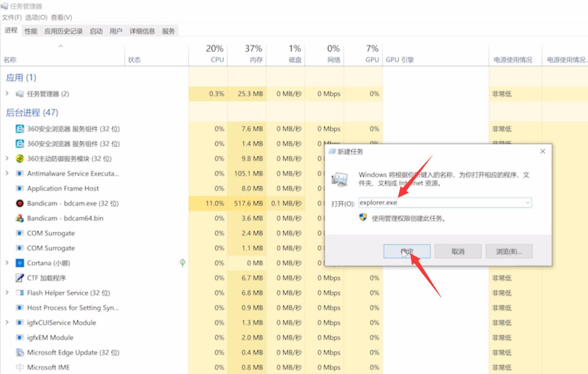Click the 确定 button
The height and width of the screenshot is (374, 588).
tap(406, 251)
